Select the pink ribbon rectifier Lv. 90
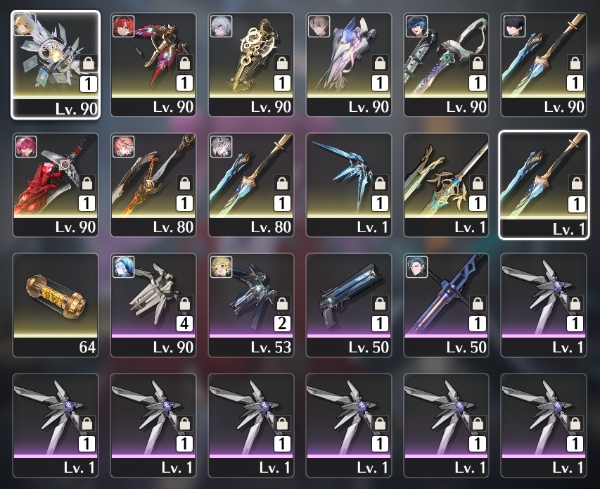 point(349,64)
